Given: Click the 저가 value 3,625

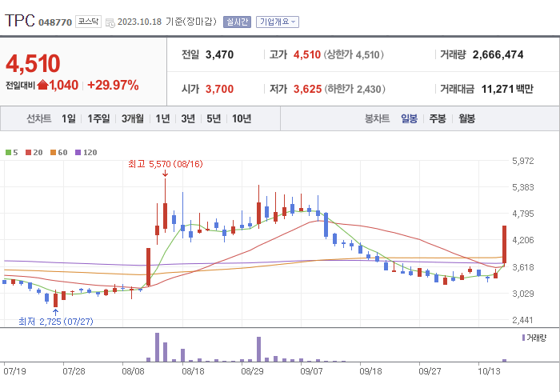Looking at the screenshot, I should tap(307, 89).
